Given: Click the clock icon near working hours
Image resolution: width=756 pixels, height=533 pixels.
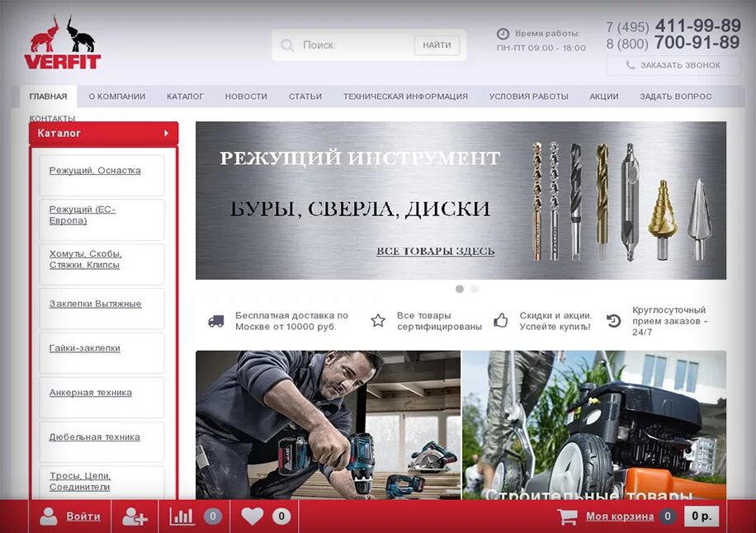Looking at the screenshot, I should pos(503,33).
